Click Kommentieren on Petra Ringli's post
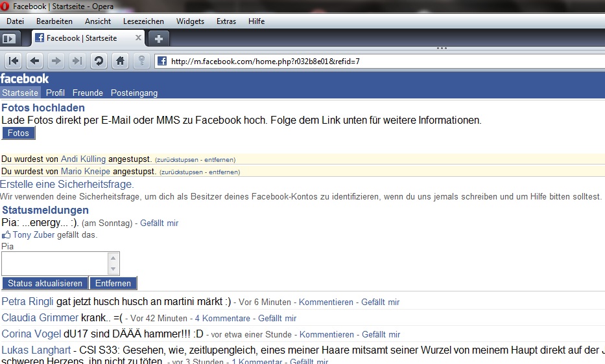This screenshot has height=364, width=605. click(x=326, y=302)
